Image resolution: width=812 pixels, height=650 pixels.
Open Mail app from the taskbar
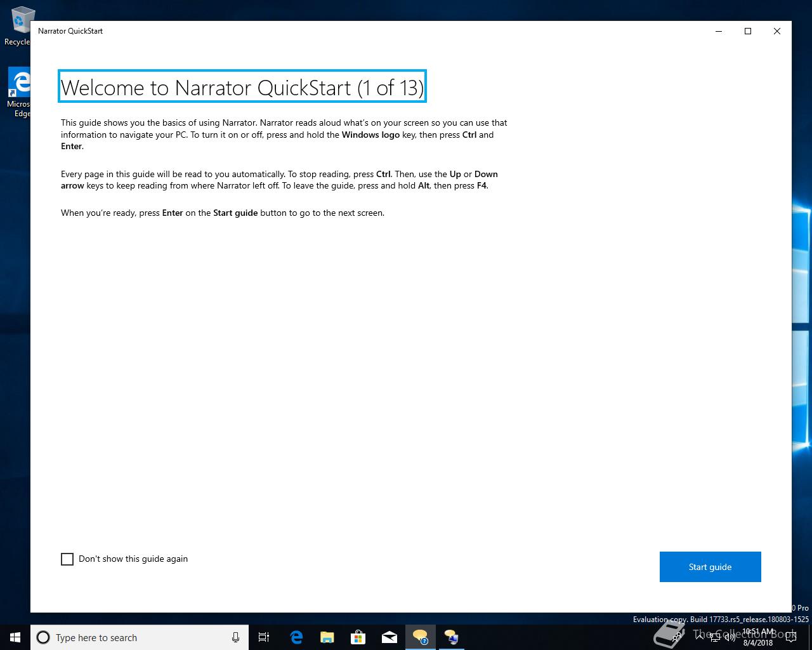pyautogui.click(x=390, y=637)
